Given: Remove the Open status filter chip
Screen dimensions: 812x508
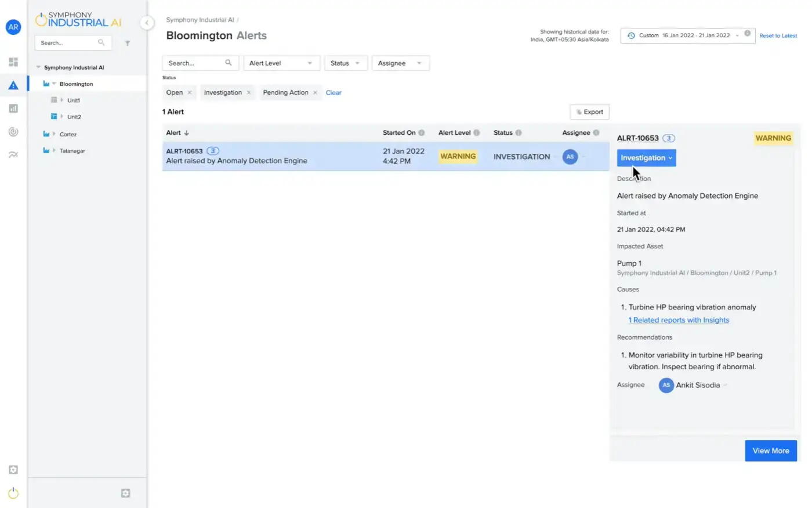Looking at the screenshot, I should tap(190, 93).
